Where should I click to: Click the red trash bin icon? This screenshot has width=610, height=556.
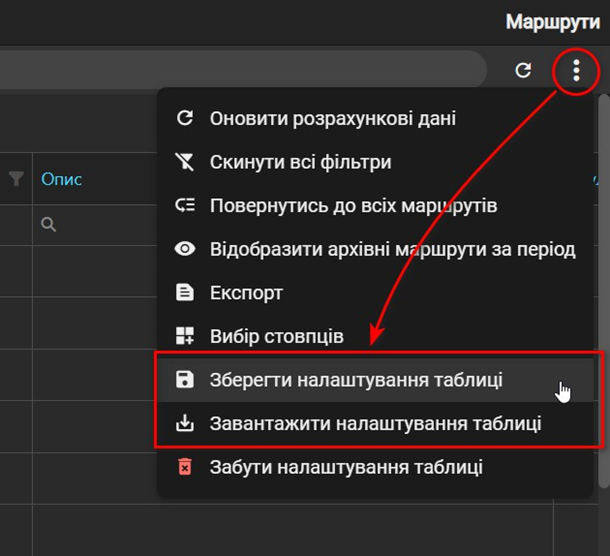click(185, 467)
